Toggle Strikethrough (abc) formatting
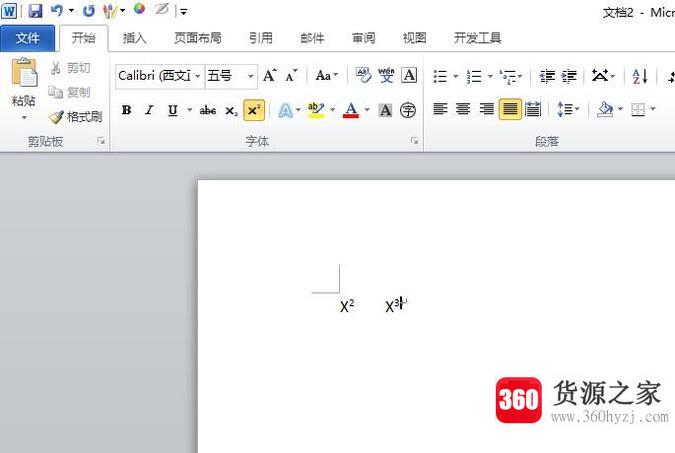Screen dimensions: 675x453 pos(207,110)
